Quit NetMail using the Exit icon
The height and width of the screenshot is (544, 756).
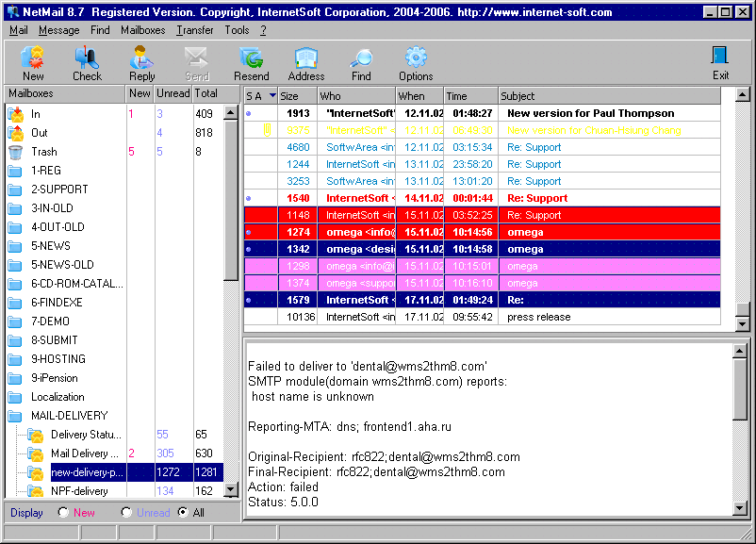tap(719, 62)
